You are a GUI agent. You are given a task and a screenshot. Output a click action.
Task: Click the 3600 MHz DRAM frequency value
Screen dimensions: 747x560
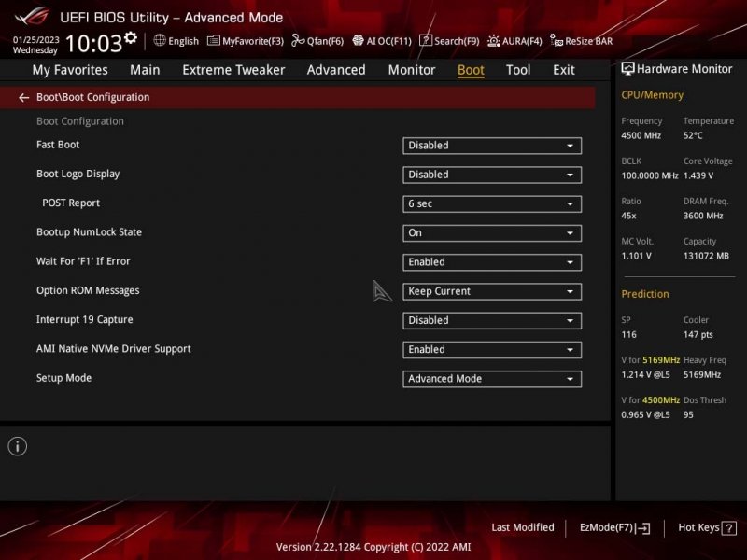coord(703,216)
